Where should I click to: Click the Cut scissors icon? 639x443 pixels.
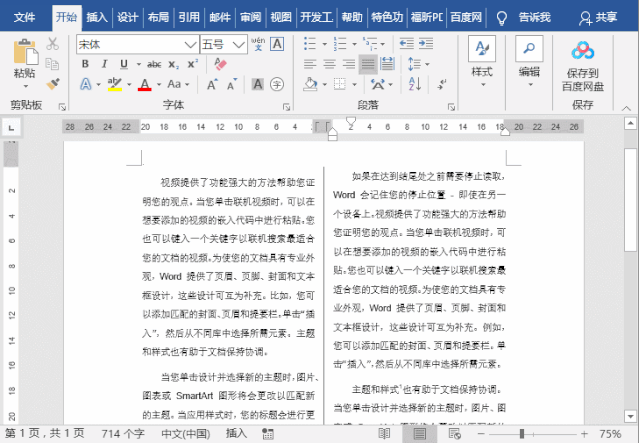pyautogui.click(x=54, y=45)
